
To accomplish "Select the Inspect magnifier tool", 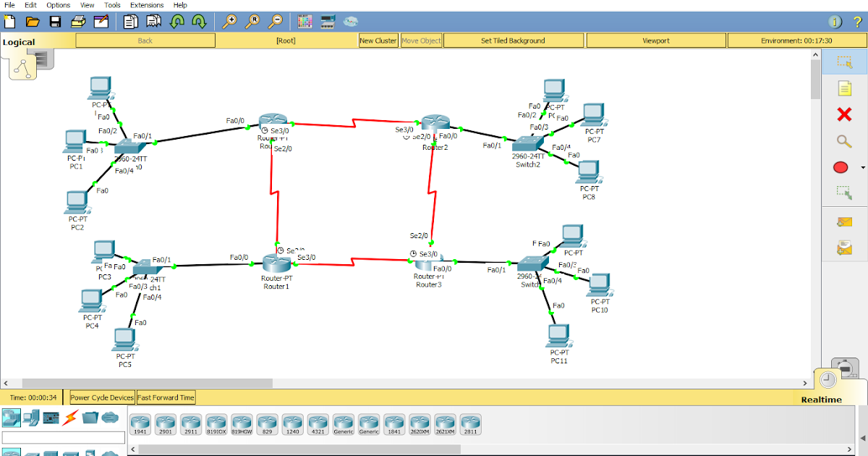I will [x=843, y=142].
